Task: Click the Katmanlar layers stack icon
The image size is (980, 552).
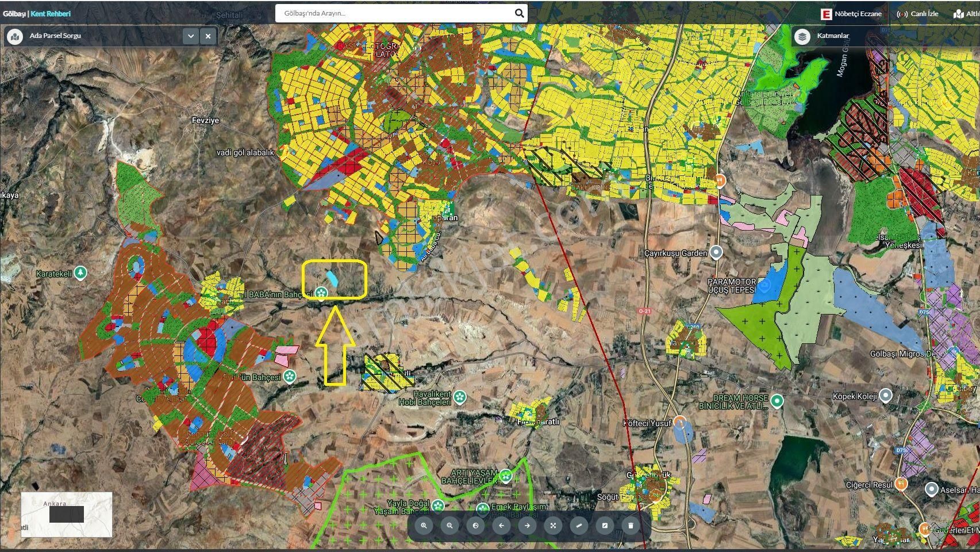Action: point(802,36)
